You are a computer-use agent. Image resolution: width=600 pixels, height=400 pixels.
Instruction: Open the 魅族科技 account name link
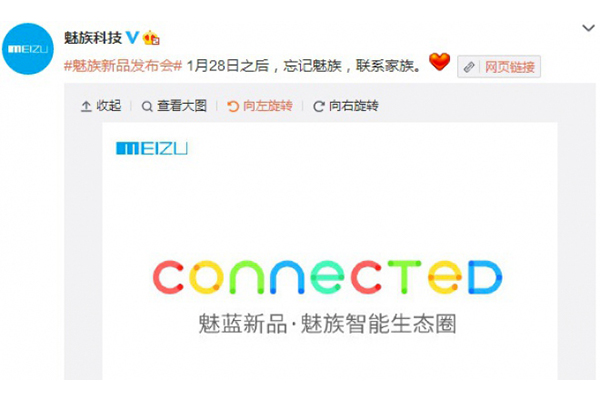93,38
